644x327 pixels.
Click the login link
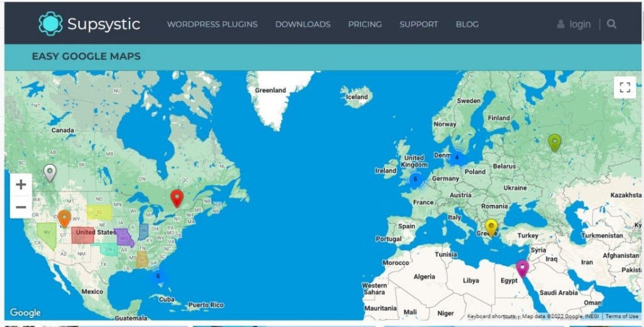click(x=580, y=25)
